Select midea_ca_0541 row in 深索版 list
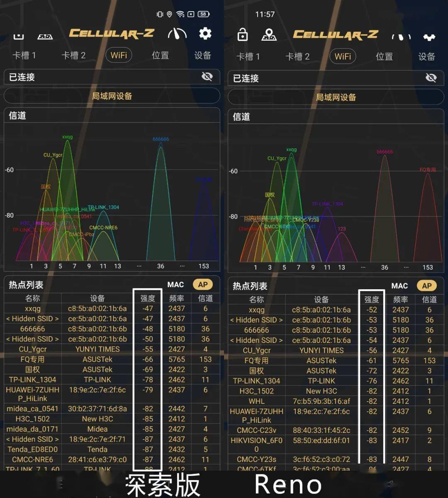The image size is (448, 498). [x=112, y=408]
